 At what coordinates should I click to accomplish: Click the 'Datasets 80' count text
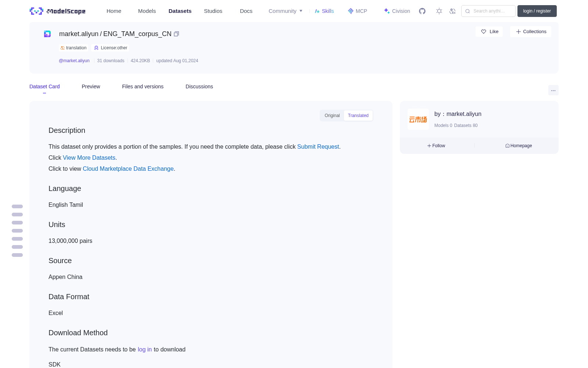[466, 125]
